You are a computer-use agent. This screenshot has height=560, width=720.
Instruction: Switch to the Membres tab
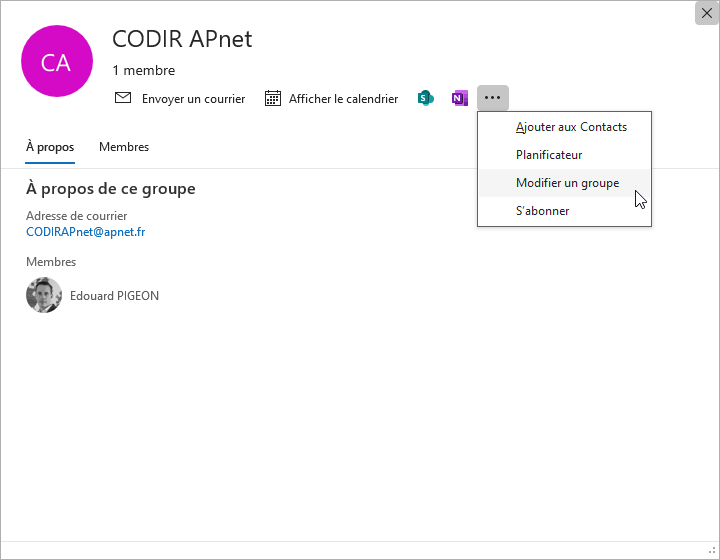coord(124,147)
